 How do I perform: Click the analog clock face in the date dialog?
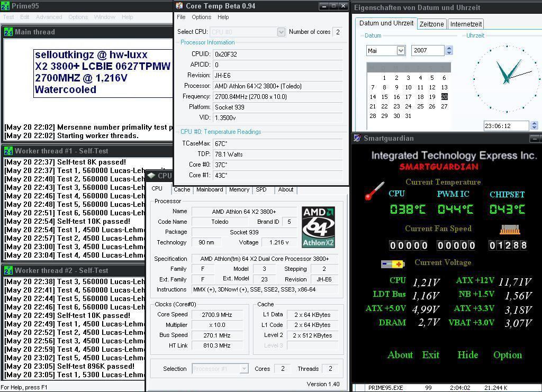(507, 79)
